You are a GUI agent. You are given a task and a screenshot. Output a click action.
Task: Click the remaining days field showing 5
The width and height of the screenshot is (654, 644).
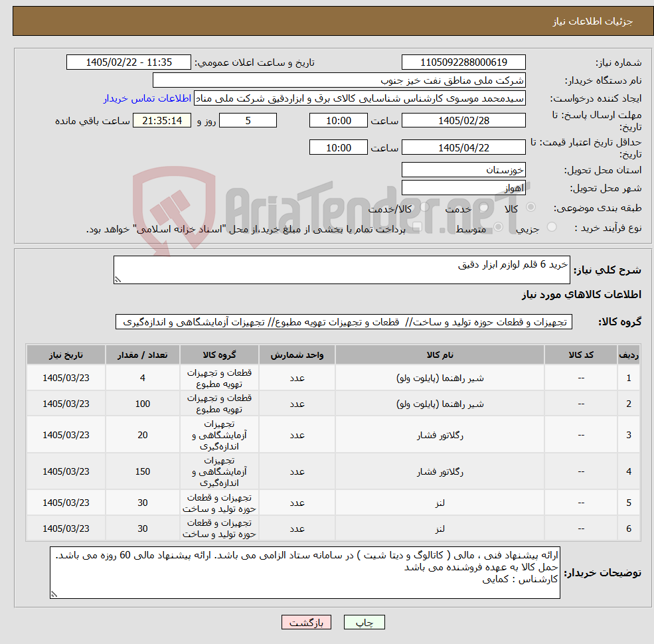[248, 121]
